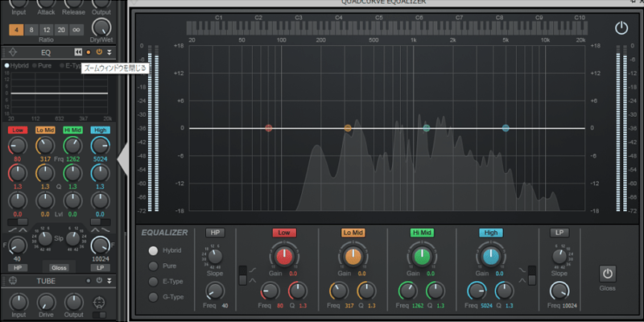Toggle the Hi Mid button in EQ module

[72, 130]
